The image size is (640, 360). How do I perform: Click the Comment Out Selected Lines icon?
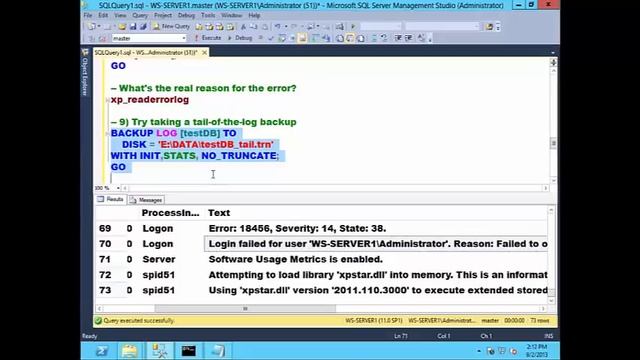coord(374,38)
